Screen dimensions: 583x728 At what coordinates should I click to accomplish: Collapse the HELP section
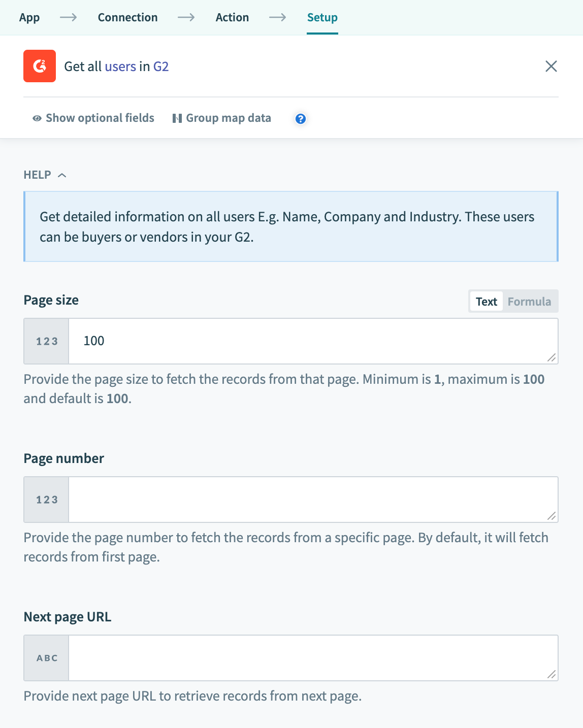tap(62, 175)
